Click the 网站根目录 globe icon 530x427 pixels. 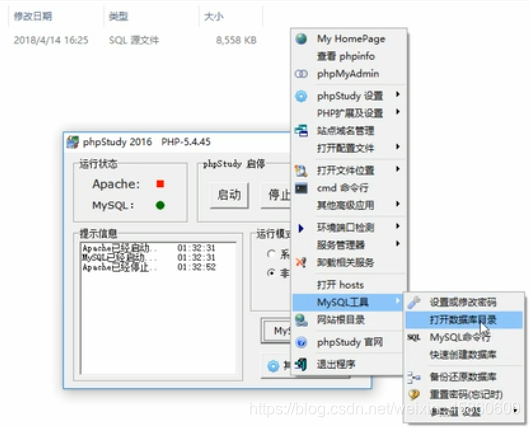(301, 320)
